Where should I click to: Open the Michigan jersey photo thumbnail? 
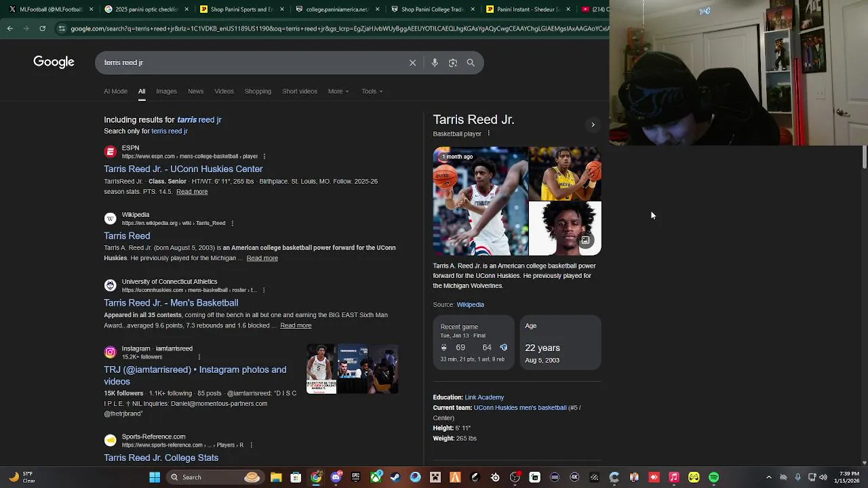point(565,174)
